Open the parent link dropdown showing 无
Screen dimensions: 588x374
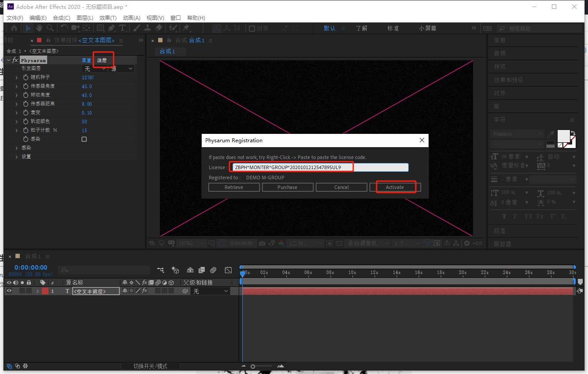[211, 291]
